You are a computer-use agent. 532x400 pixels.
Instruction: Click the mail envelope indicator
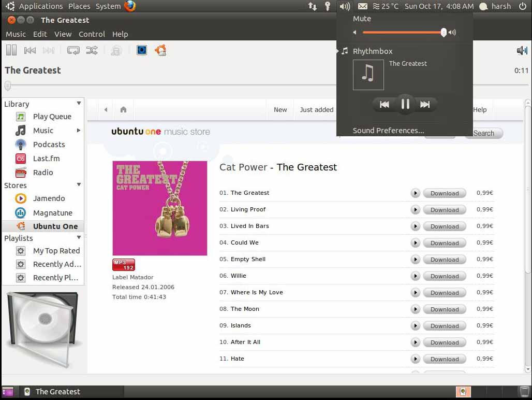click(363, 6)
